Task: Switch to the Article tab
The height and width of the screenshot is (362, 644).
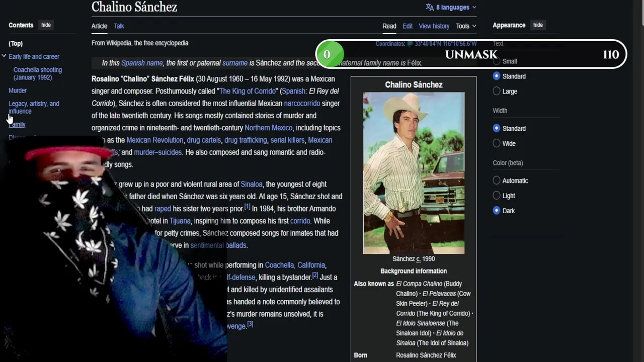Action: coord(99,26)
